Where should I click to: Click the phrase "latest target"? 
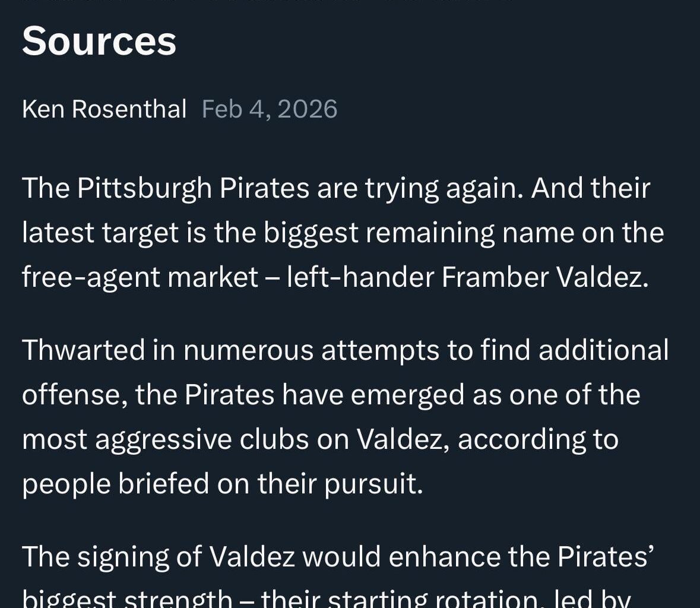100,232
